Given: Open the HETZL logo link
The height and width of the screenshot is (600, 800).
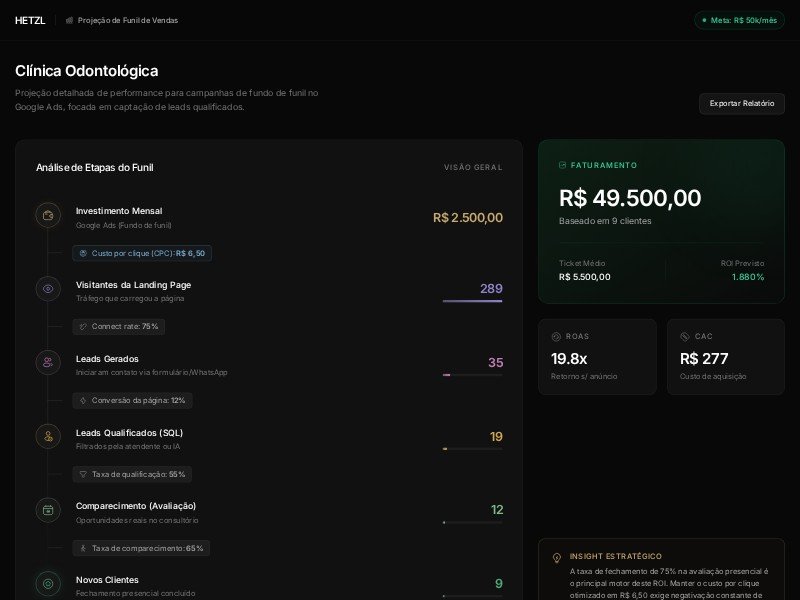Looking at the screenshot, I should click(x=30, y=20).
